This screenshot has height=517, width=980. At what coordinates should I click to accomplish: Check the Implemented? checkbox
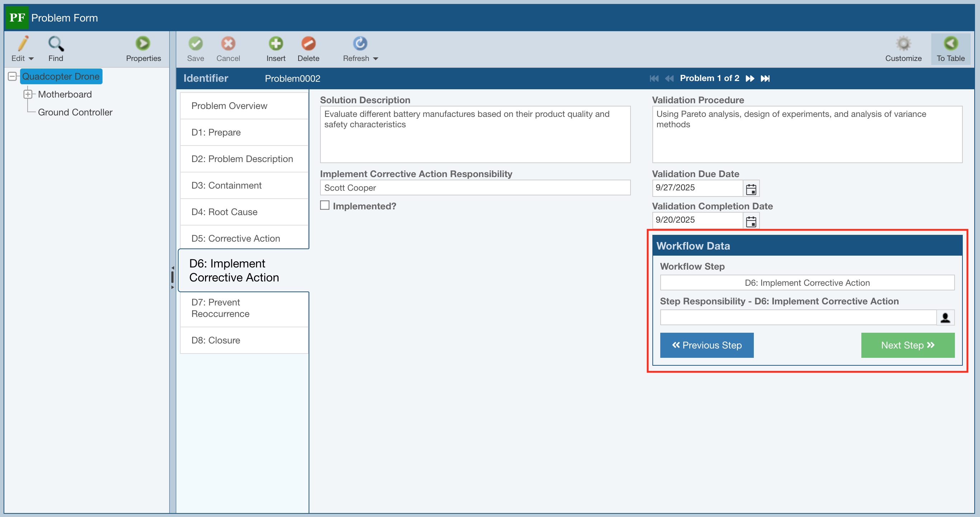(x=324, y=205)
